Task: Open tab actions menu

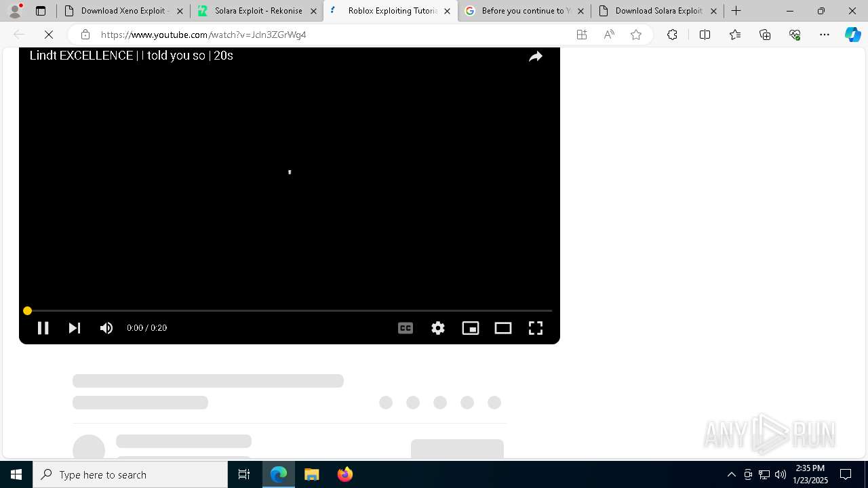Action: tap(41, 11)
